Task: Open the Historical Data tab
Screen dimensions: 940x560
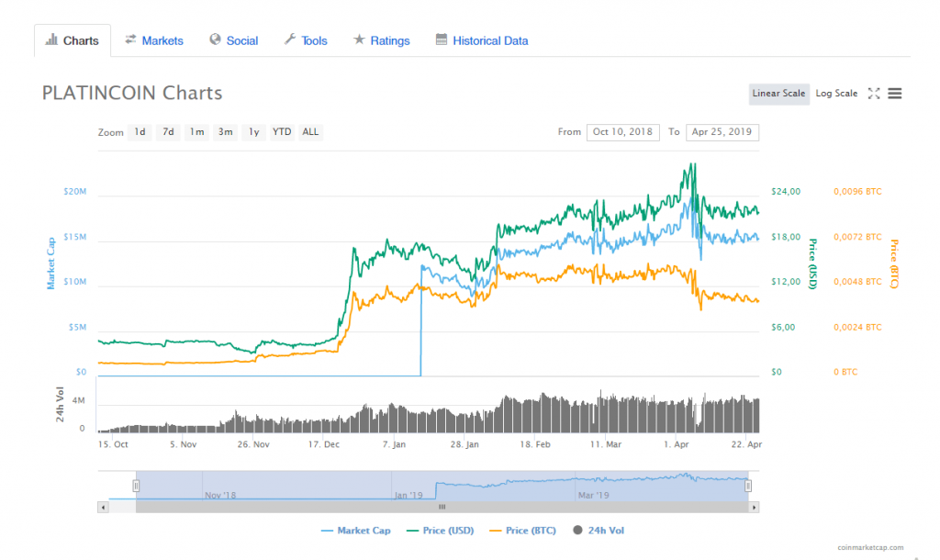Action: pos(482,40)
